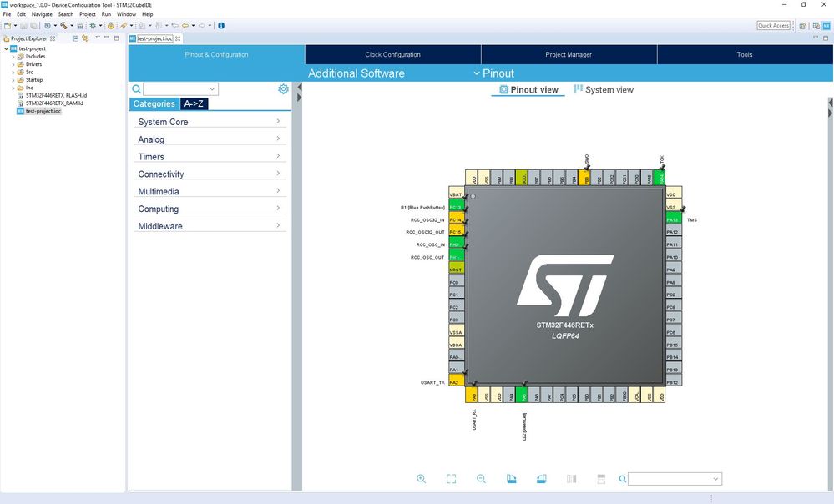Select the Pinout view tab
This screenshot has height=504, width=834.
[528, 90]
